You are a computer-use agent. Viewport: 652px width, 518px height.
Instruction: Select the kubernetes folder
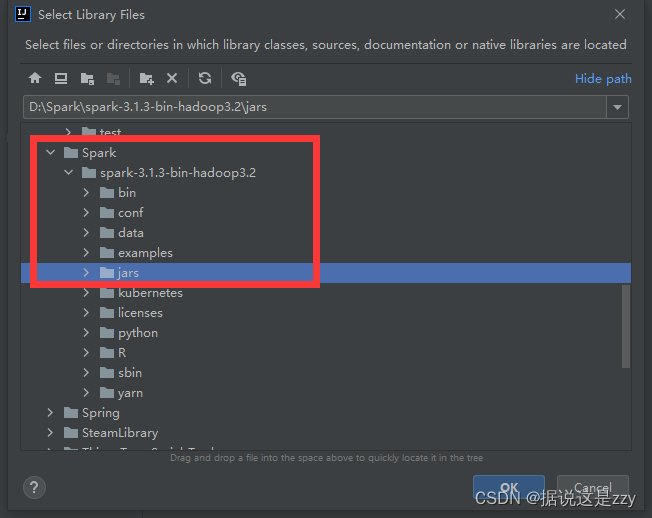(x=141, y=293)
